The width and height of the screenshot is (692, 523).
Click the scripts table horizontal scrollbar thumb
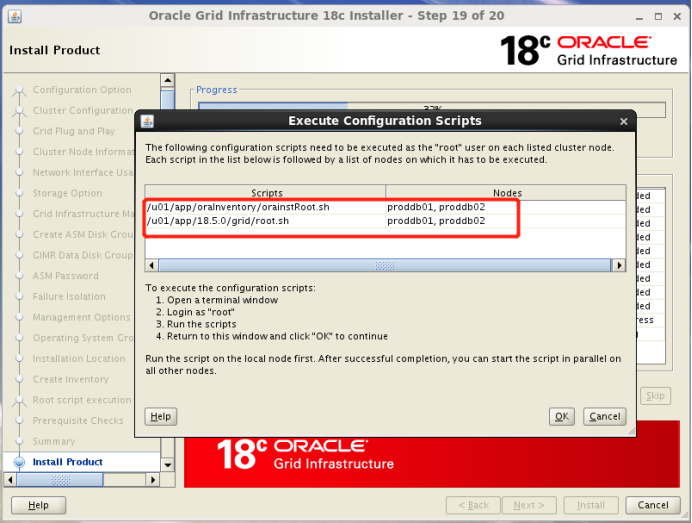pyautogui.click(x=384, y=265)
